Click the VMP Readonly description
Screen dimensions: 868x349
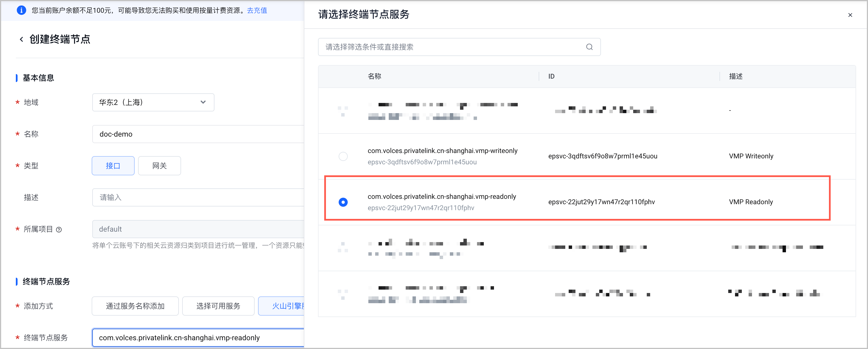point(751,202)
